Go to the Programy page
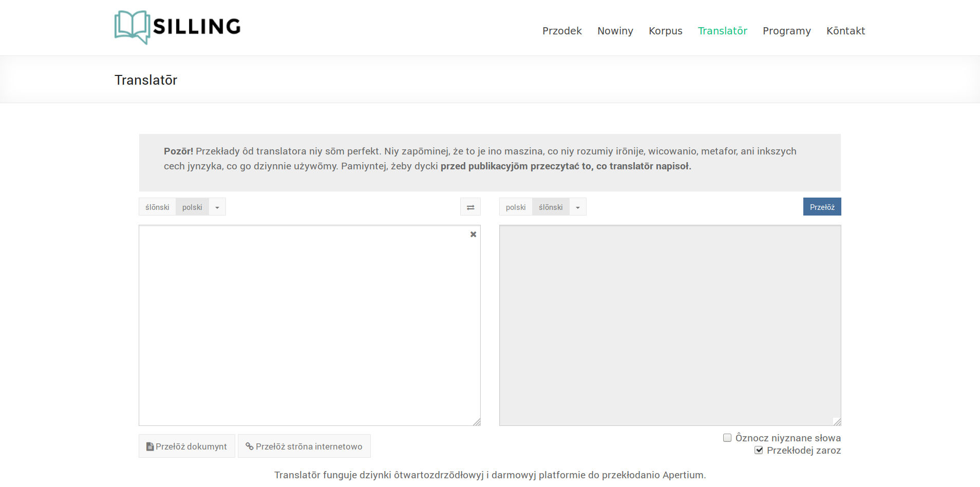The height and width of the screenshot is (487, 980). pos(786,31)
